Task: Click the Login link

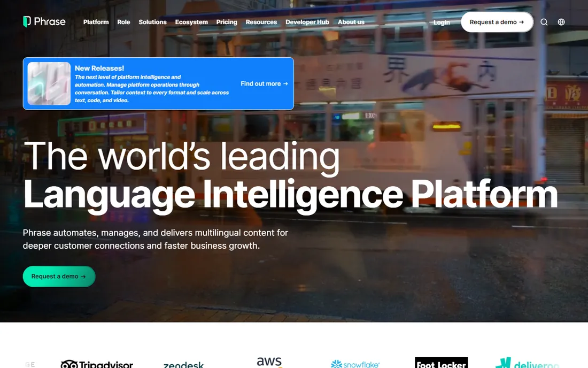Action: click(x=442, y=22)
